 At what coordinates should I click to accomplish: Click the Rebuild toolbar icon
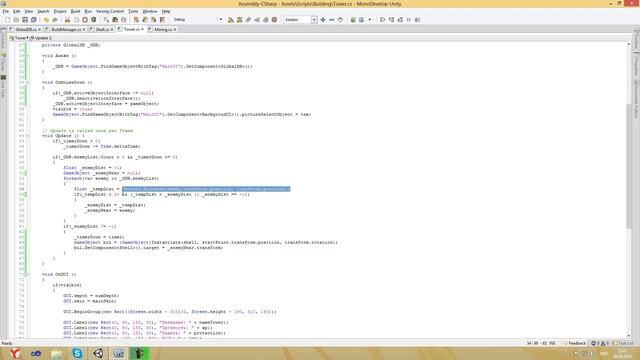pyautogui.click(x=240, y=20)
